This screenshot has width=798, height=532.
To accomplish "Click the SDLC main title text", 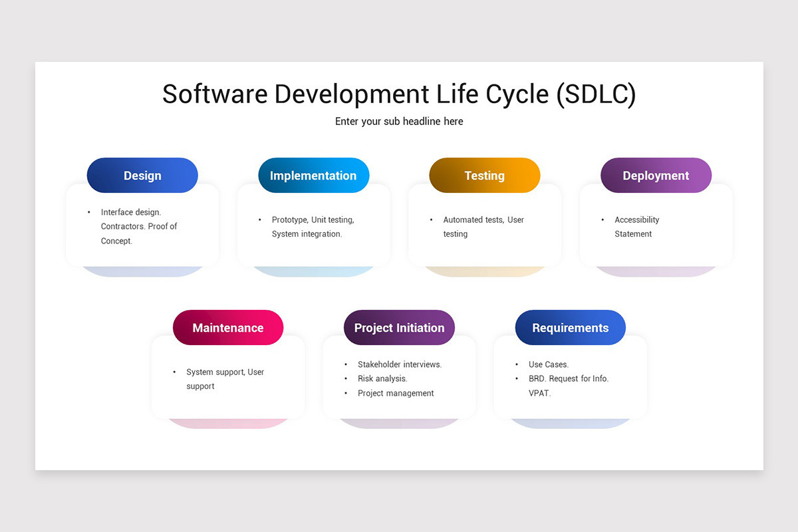I will point(399,94).
